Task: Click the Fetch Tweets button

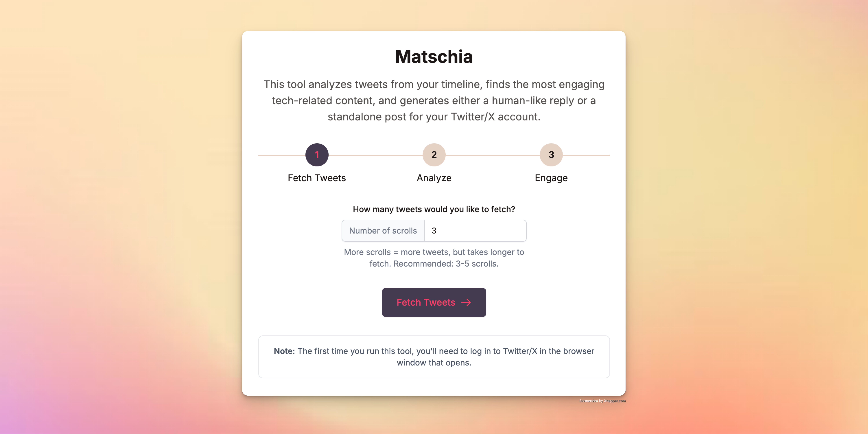Action: pyautogui.click(x=434, y=302)
